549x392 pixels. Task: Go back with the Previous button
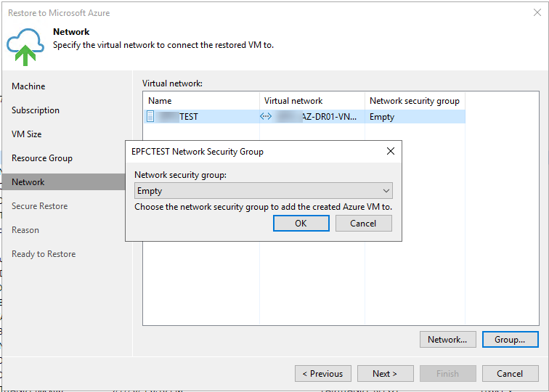(323, 374)
